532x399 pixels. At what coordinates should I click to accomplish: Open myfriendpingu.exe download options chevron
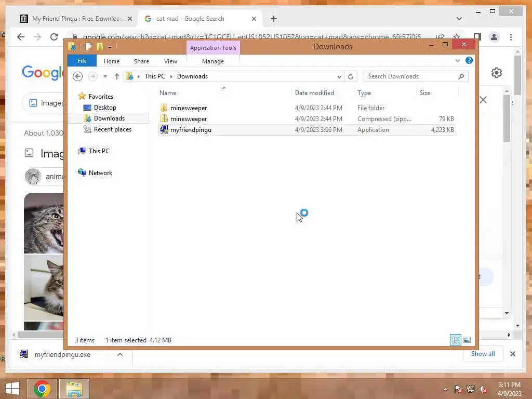(x=120, y=354)
